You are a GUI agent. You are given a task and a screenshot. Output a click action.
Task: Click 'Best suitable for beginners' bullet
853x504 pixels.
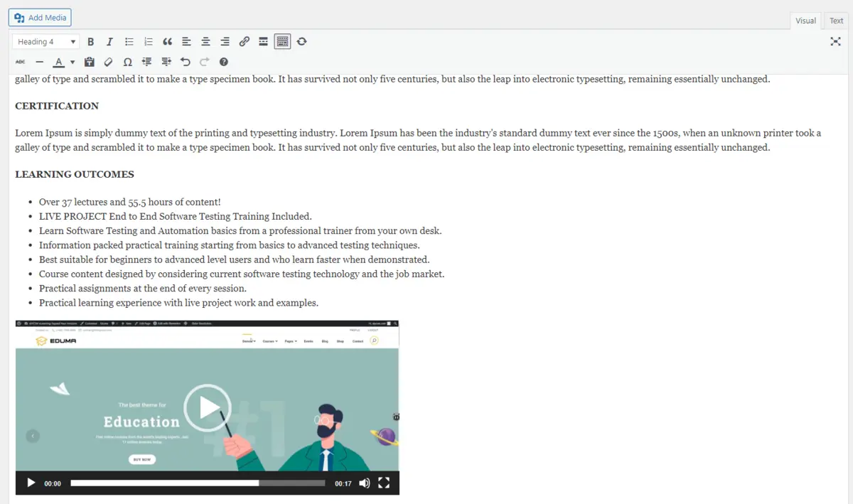(234, 259)
